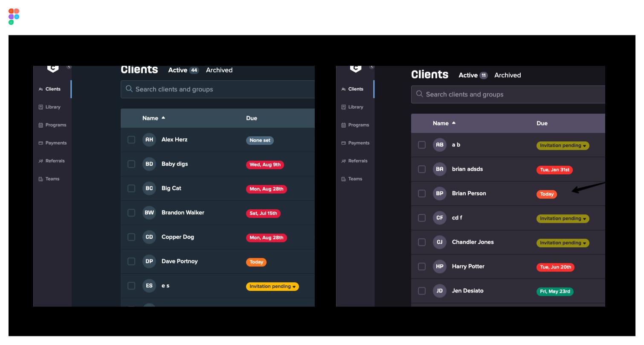Click Programs calendar icon in the left screenshot sidebar
The image size is (644, 345).
coord(41,125)
